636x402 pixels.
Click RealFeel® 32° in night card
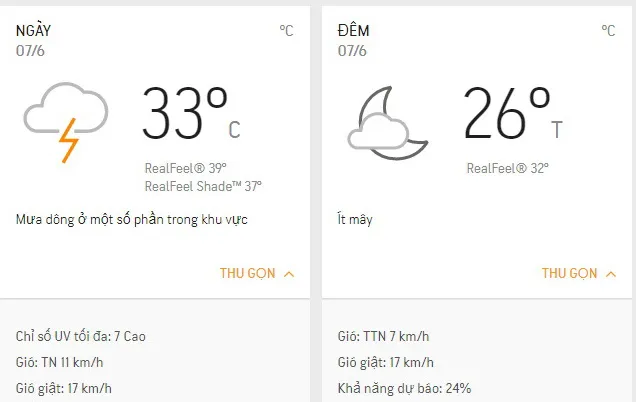(507, 167)
